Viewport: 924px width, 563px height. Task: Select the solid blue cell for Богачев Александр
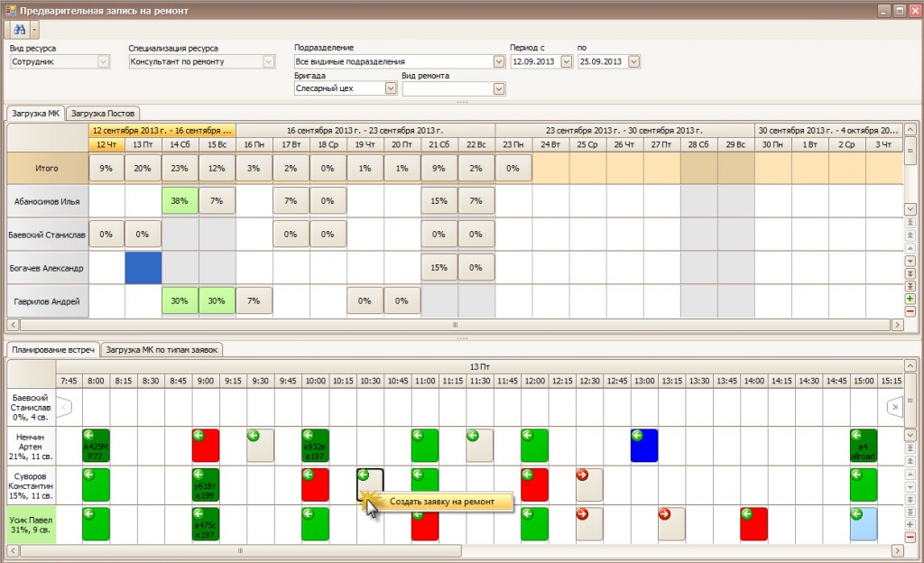(x=143, y=268)
